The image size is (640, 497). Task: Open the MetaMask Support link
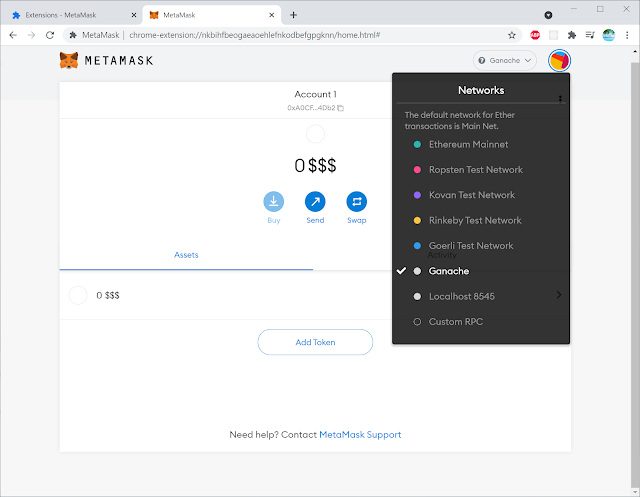point(360,435)
